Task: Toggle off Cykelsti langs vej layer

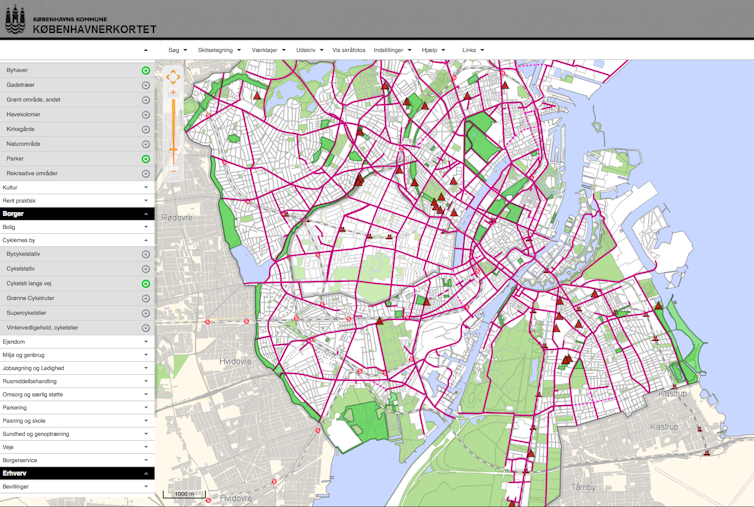Action: tap(146, 284)
